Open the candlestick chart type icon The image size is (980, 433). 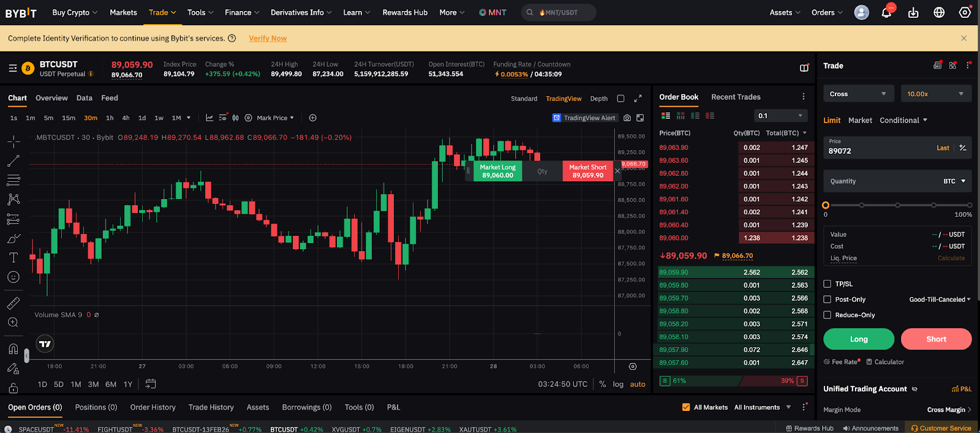235,118
